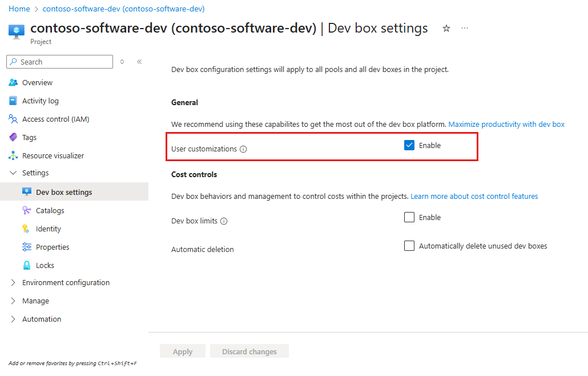Click the favorite star icon
The image size is (588, 376).
[x=446, y=28]
